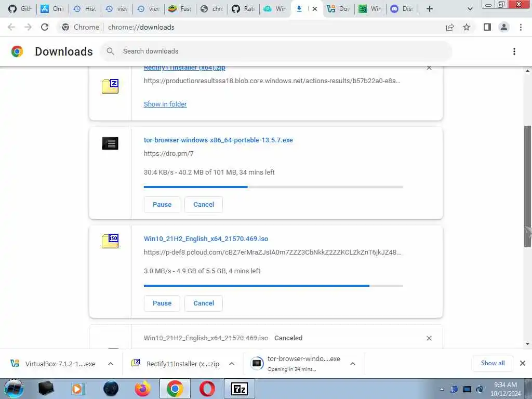Close the active Downloads tab
Image resolution: width=532 pixels, height=399 pixels.
pyautogui.click(x=315, y=9)
